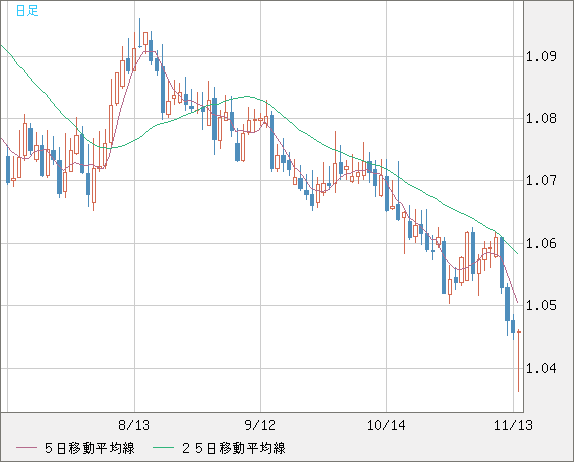
Task: Click the 5日移動平均線 legend label
Action: (90, 448)
